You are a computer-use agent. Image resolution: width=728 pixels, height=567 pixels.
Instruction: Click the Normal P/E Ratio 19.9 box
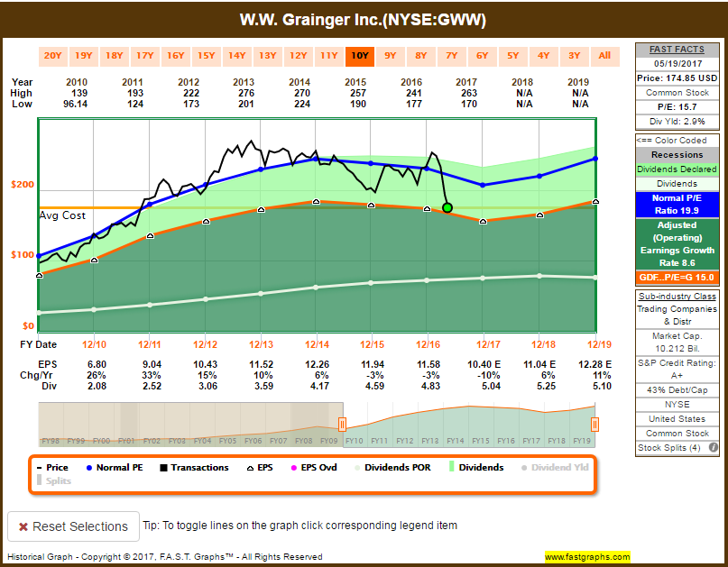coord(677,204)
